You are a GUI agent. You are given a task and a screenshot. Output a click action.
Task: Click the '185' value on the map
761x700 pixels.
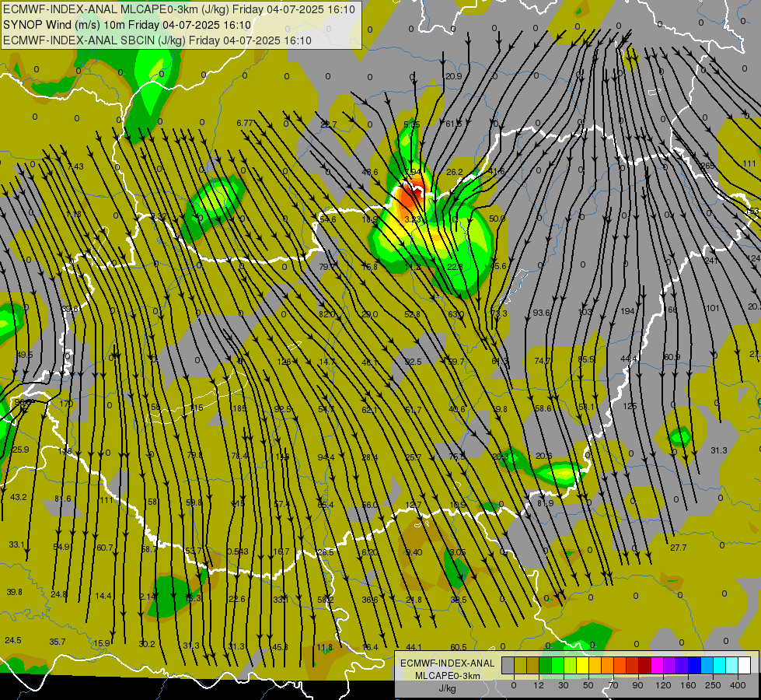(239, 408)
